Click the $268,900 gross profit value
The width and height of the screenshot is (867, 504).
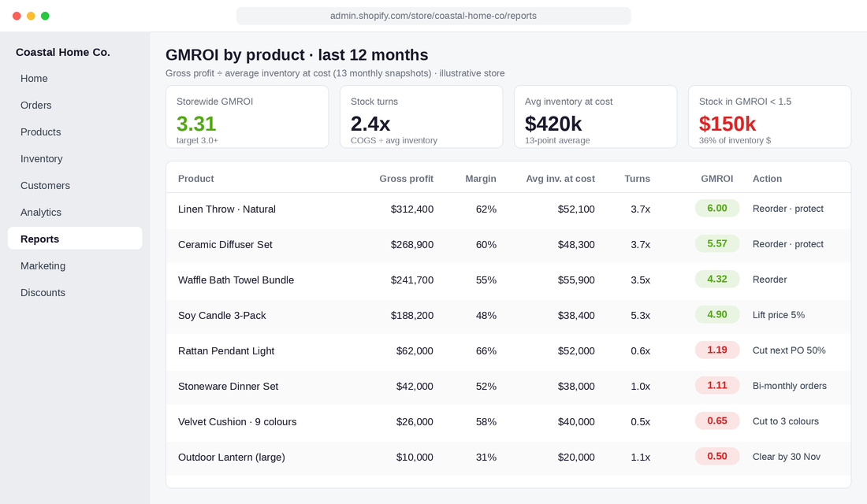(x=412, y=244)
